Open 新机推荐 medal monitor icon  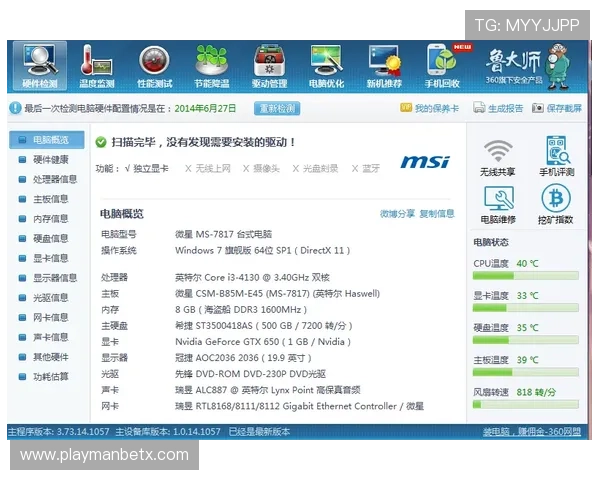click(x=384, y=65)
